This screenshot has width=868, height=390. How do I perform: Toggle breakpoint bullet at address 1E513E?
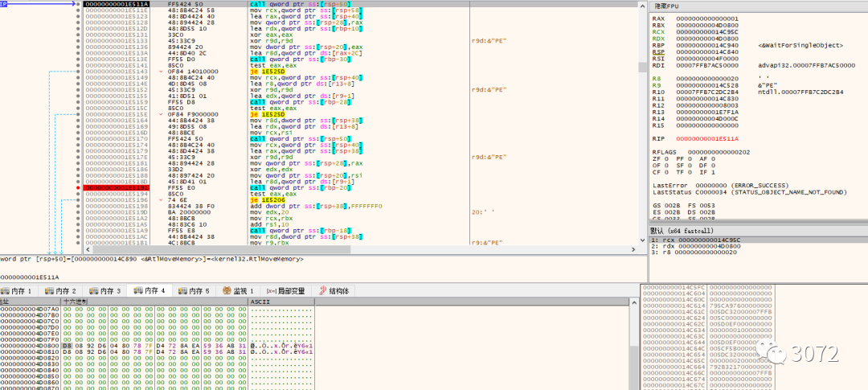79,60
